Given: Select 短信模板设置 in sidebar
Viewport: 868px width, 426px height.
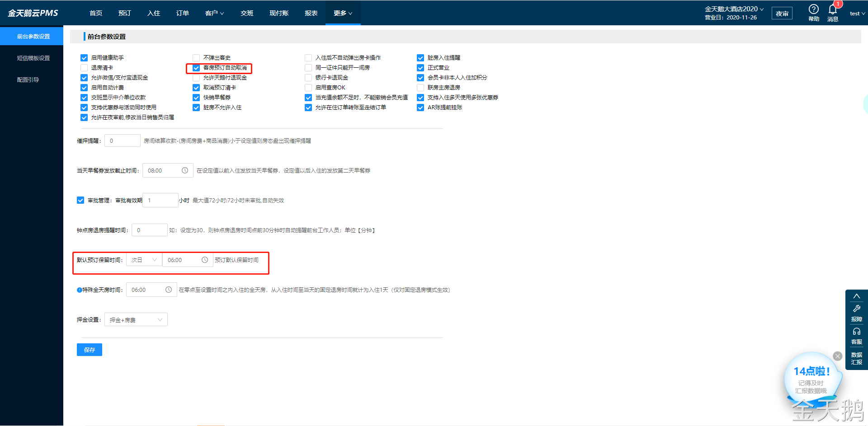Looking at the screenshot, I should pyautogui.click(x=32, y=58).
